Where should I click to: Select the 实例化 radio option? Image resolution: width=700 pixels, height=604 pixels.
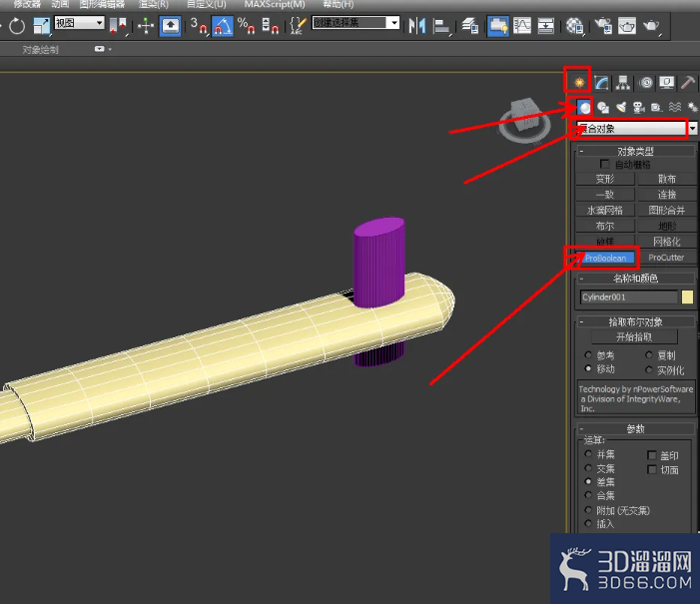(x=649, y=369)
